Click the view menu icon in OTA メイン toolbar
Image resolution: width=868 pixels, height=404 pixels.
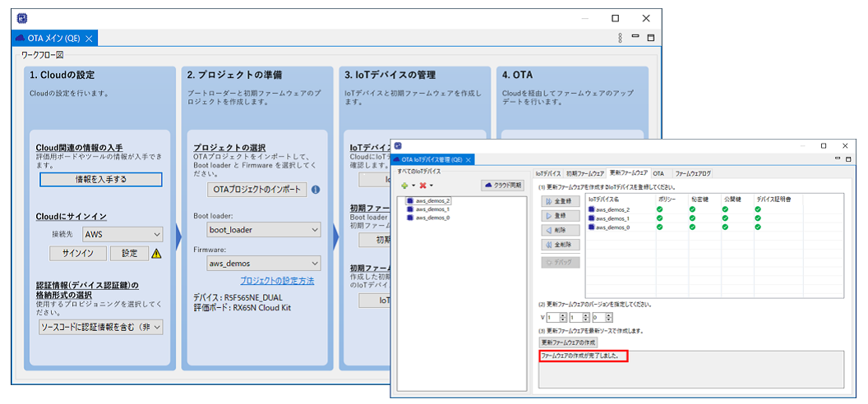620,38
